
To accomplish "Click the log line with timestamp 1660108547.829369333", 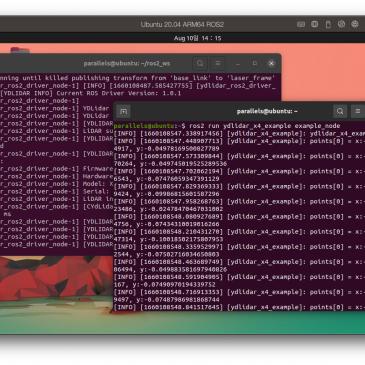I will click(x=239, y=186).
